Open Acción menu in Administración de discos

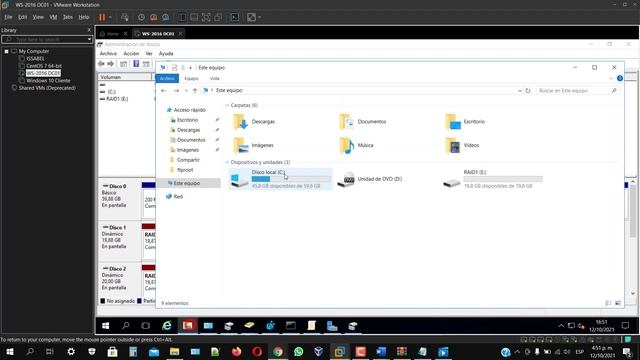(x=131, y=53)
